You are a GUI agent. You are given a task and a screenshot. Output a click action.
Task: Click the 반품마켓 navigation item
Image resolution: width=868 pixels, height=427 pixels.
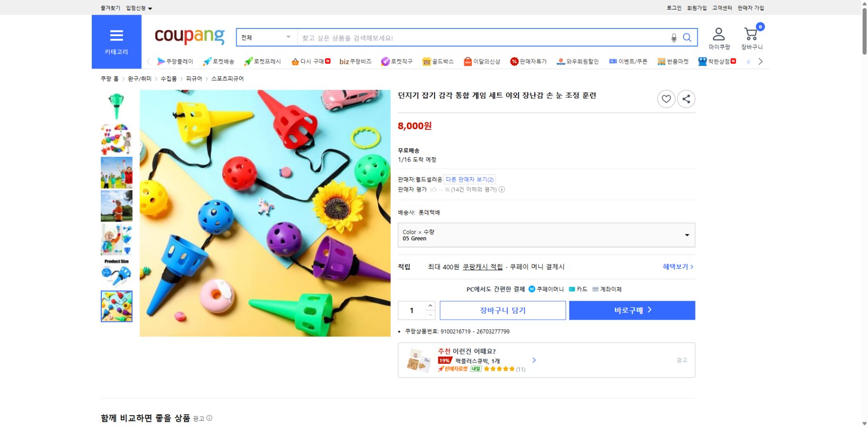click(673, 61)
